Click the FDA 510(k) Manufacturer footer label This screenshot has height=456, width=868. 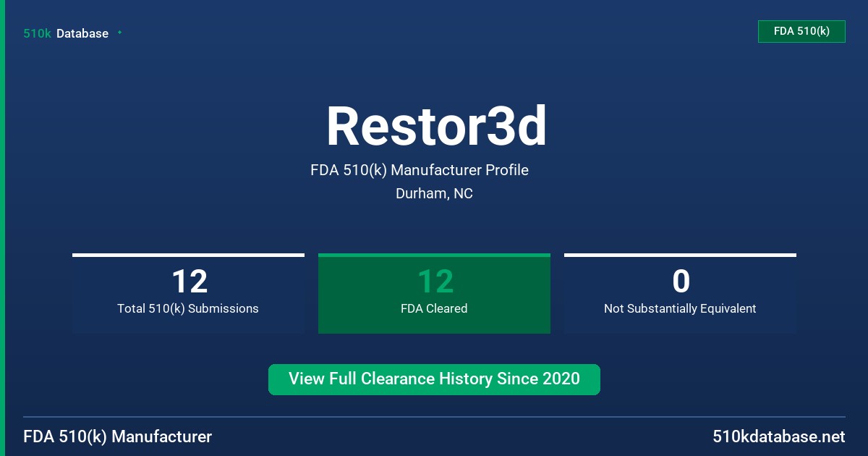118,437
